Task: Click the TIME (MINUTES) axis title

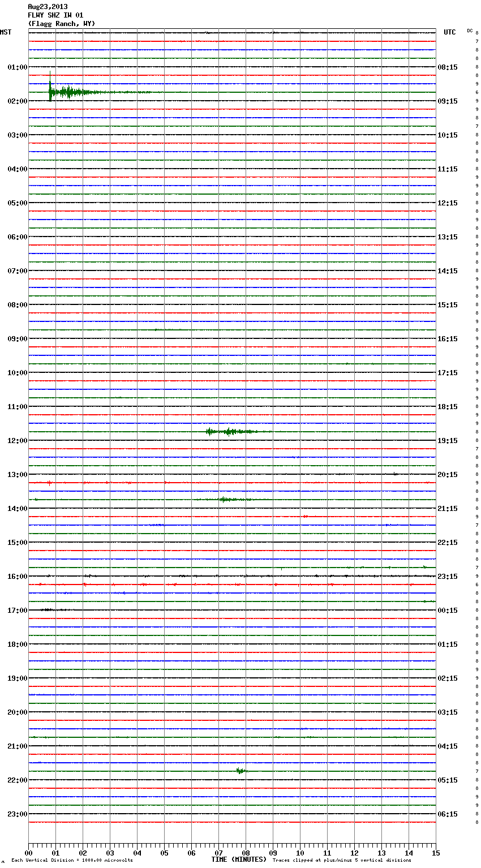Action: 239,860
